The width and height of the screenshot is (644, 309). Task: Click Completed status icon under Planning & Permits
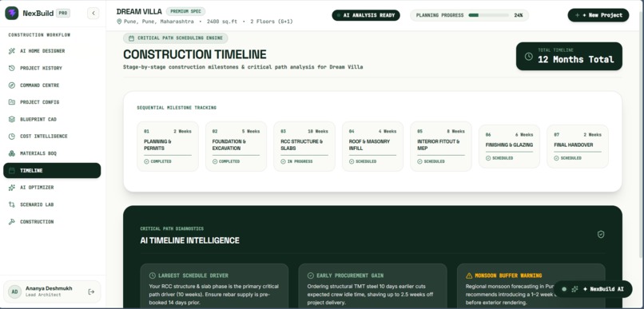pos(147,161)
